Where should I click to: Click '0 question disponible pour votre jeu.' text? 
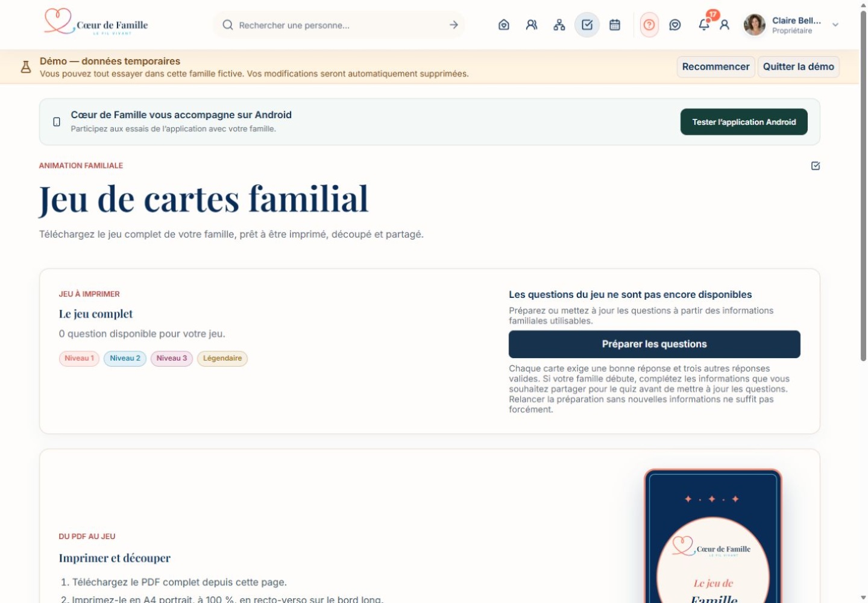(x=142, y=334)
